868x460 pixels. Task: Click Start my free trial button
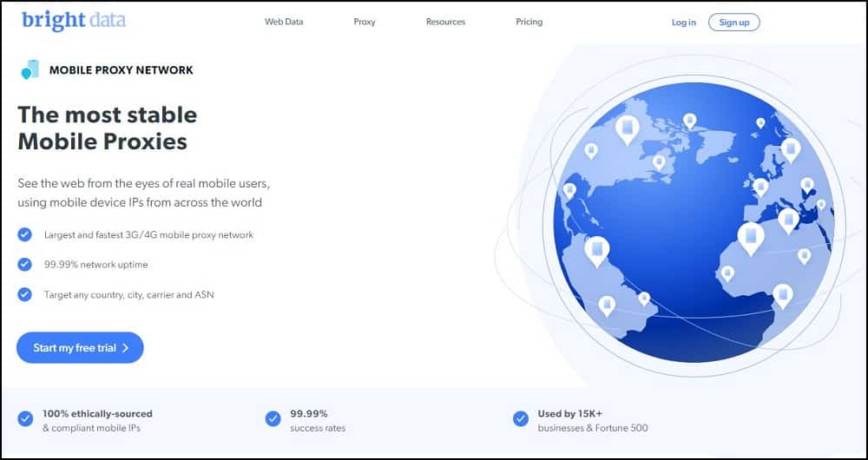(x=80, y=348)
